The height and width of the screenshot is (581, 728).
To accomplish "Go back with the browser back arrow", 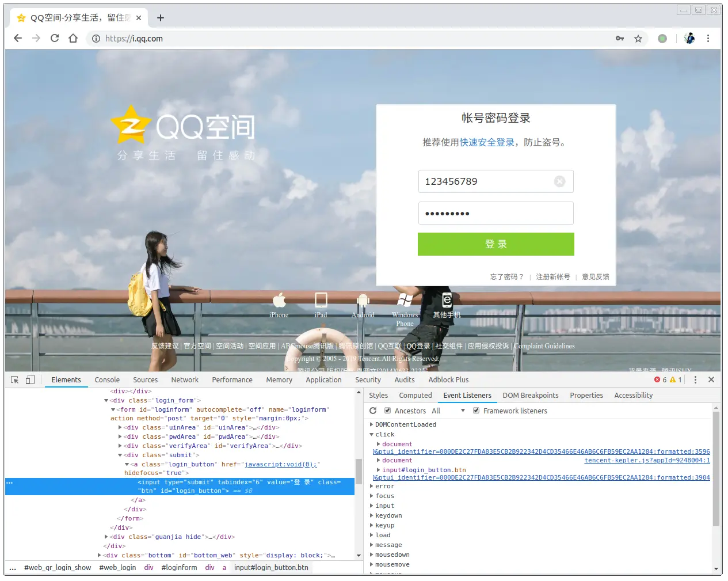I will click(18, 39).
